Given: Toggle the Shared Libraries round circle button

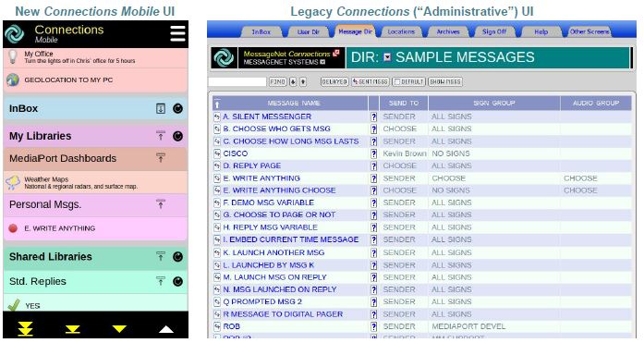Looking at the screenshot, I should coord(177,257).
